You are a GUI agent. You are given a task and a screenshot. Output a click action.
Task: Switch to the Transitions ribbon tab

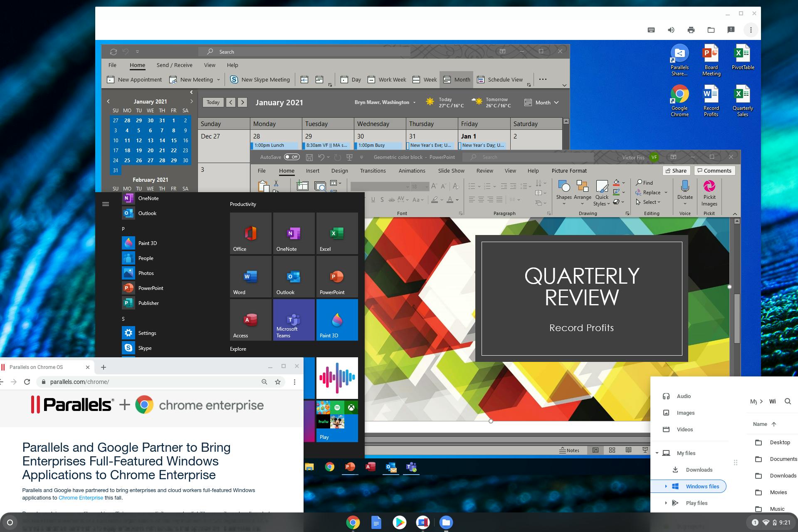point(373,171)
